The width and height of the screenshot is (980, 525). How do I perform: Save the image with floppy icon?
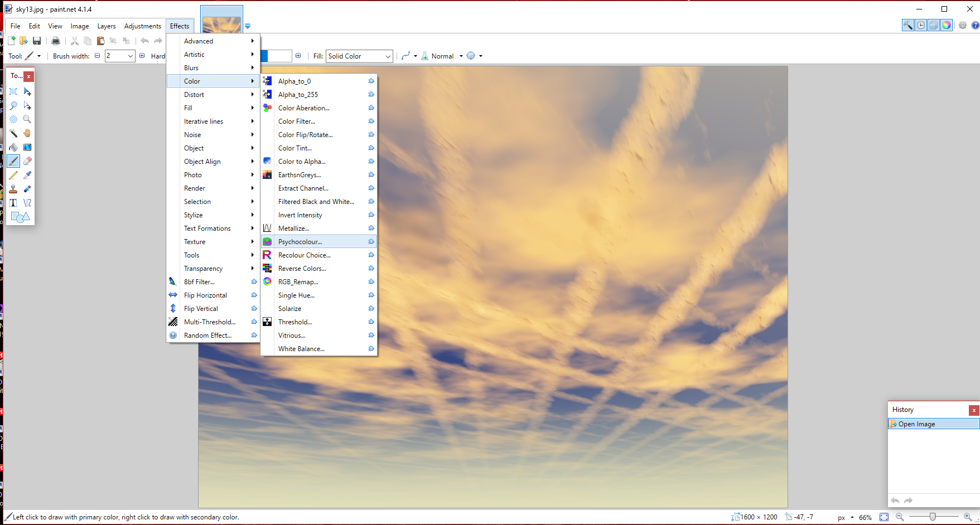(37, 41)
